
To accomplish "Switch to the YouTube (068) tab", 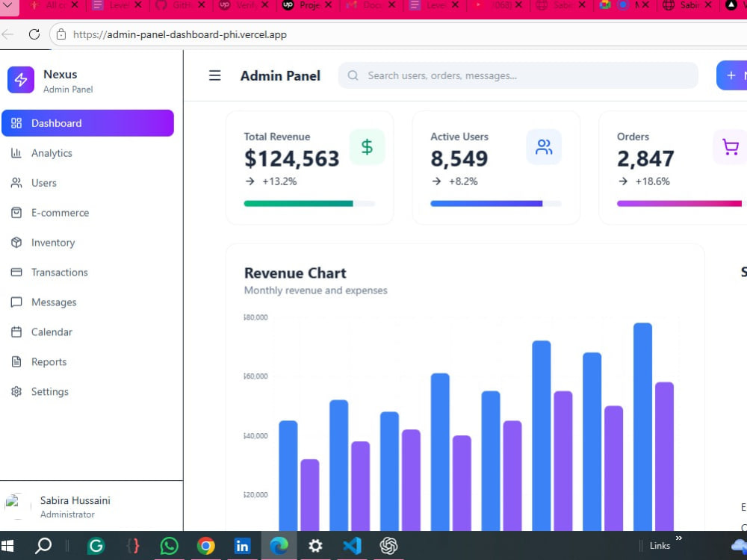I will coord(498,5).
